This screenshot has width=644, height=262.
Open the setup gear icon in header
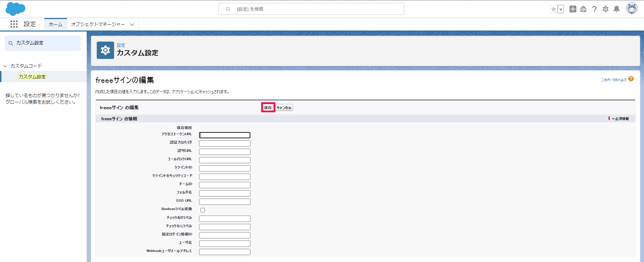click(x=606, y=9)
